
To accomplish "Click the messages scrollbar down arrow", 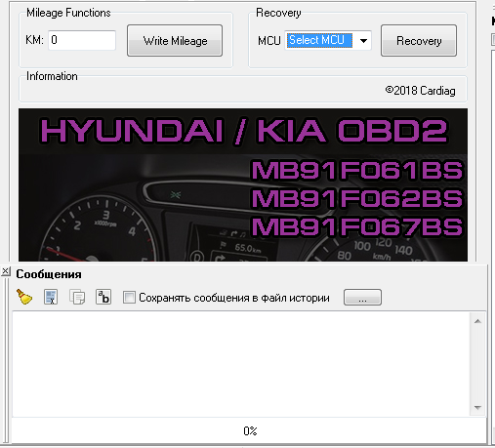I will [x=477, y=407].
